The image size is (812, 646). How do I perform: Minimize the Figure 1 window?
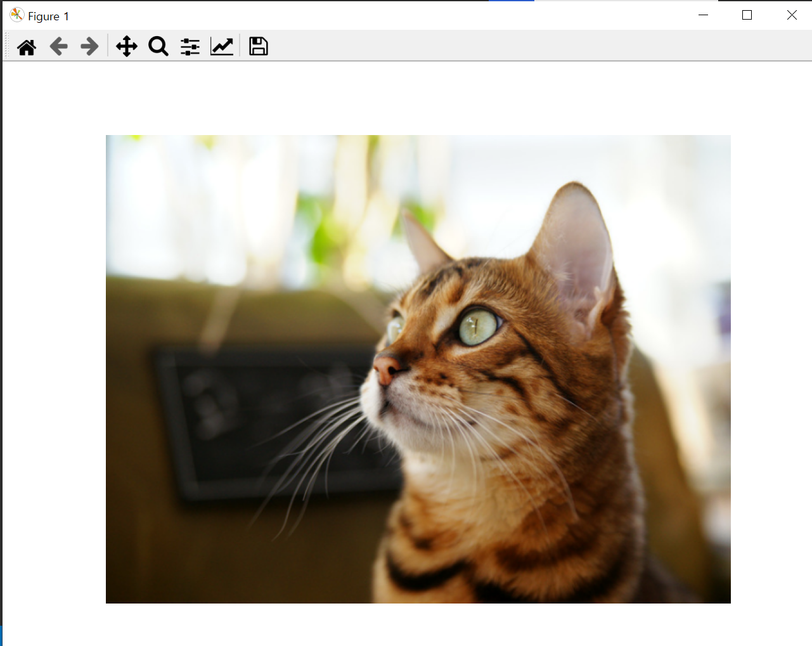(703, 15)
